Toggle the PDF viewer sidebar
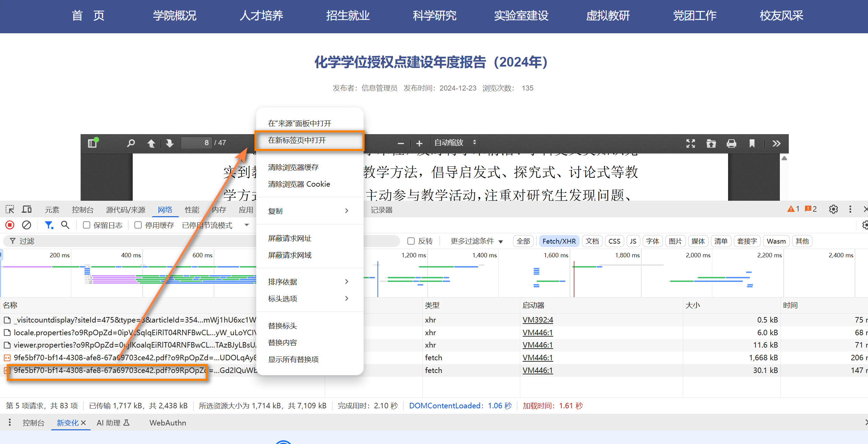This screenshot has width=868, height=444. (93, 143)
